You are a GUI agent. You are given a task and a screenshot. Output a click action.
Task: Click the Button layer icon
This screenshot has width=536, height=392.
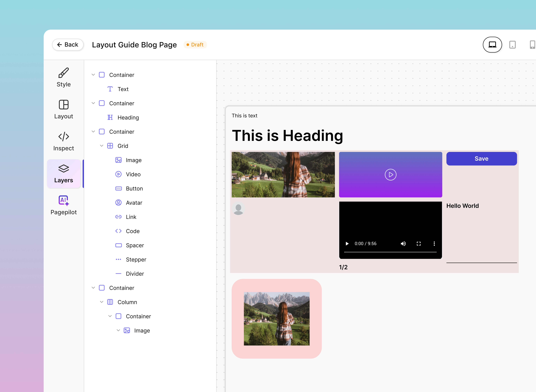(118, 188)
